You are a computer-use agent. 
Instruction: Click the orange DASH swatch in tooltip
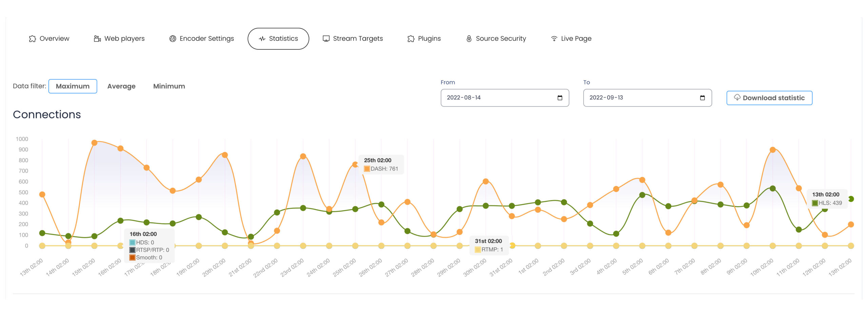(367, 169)
